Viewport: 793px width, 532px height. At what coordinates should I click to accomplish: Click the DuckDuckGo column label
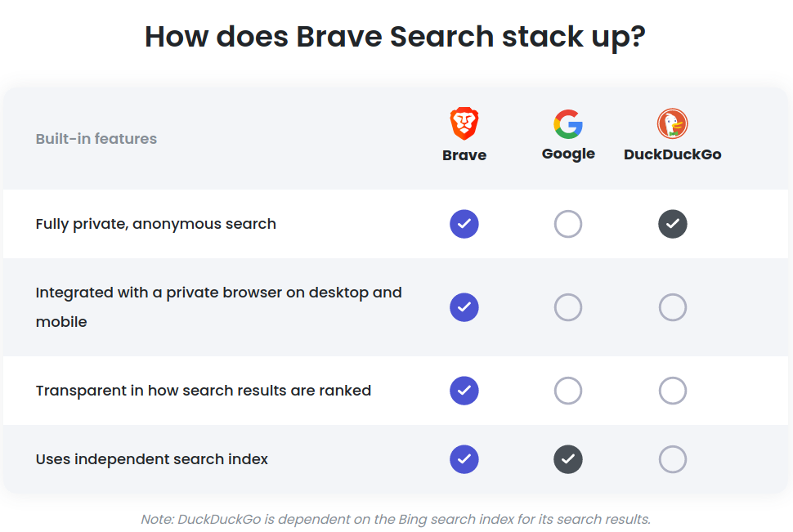672,154
